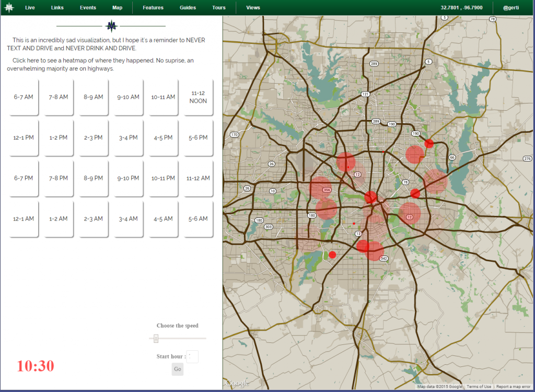Select the 6-7 AM time tile

(24, 97)
